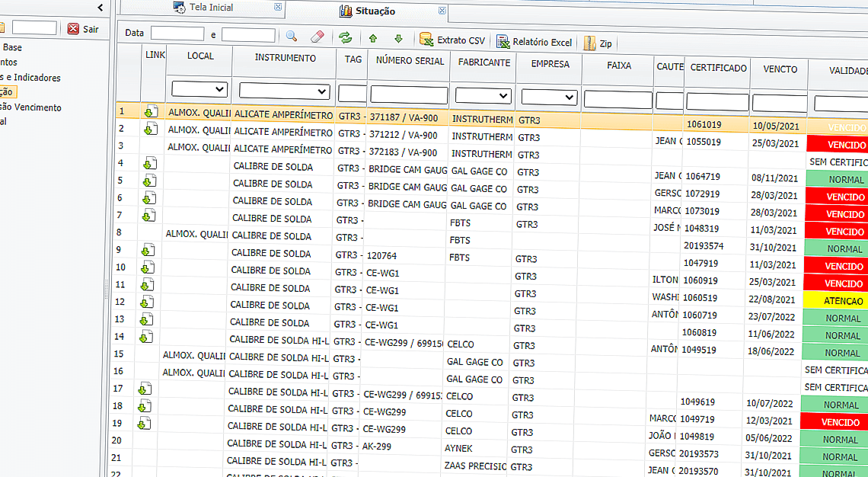Screen dimensions: 868x477
Task: Export using Extrato CSV button
Action: [x=452, y=40]
